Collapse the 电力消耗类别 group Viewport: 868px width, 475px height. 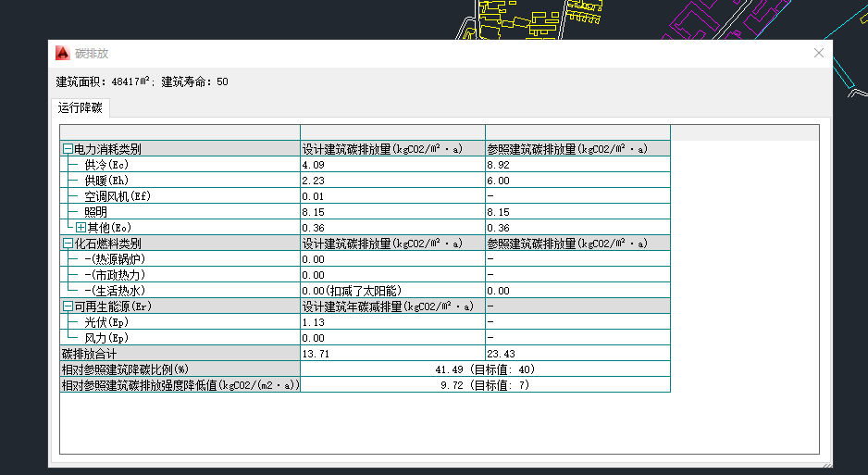tap(67, 149)
